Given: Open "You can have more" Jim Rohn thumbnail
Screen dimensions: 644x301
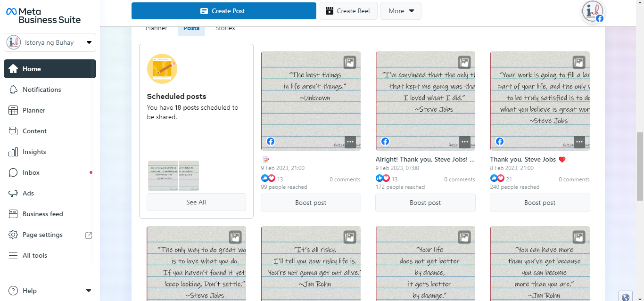Looking at the screenshot, I should (540, 263).
